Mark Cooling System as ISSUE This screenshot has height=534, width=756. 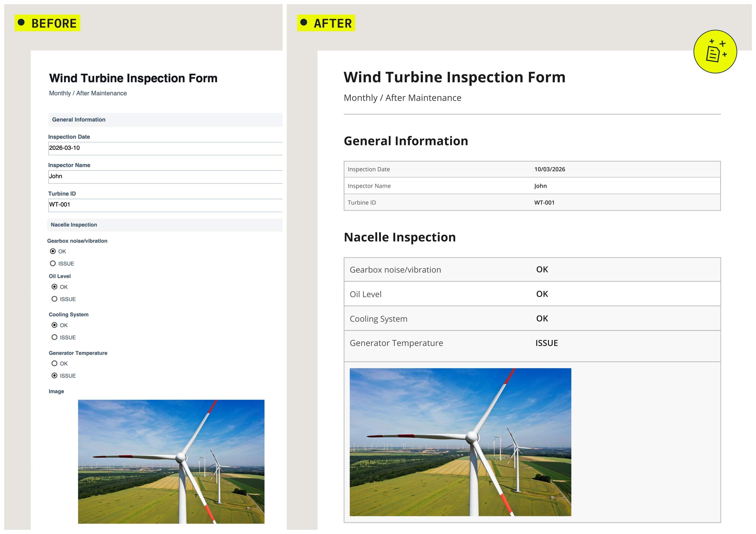point(54,337)
